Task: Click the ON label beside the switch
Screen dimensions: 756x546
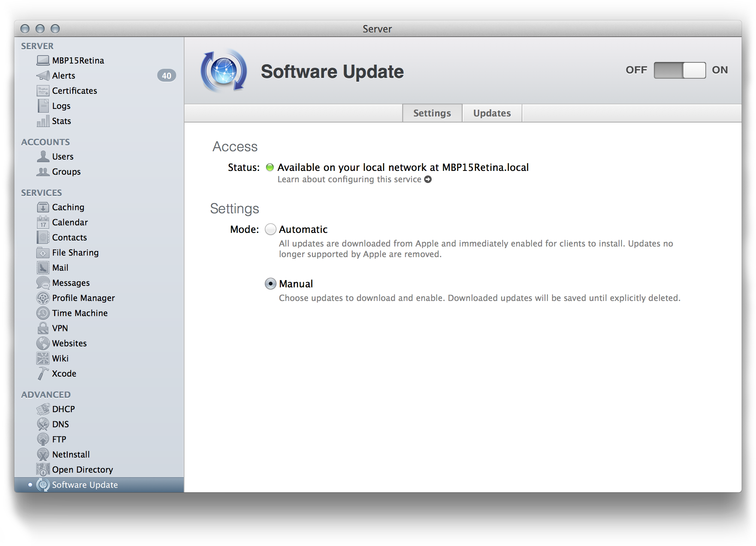Action: [x=720, y=70]
